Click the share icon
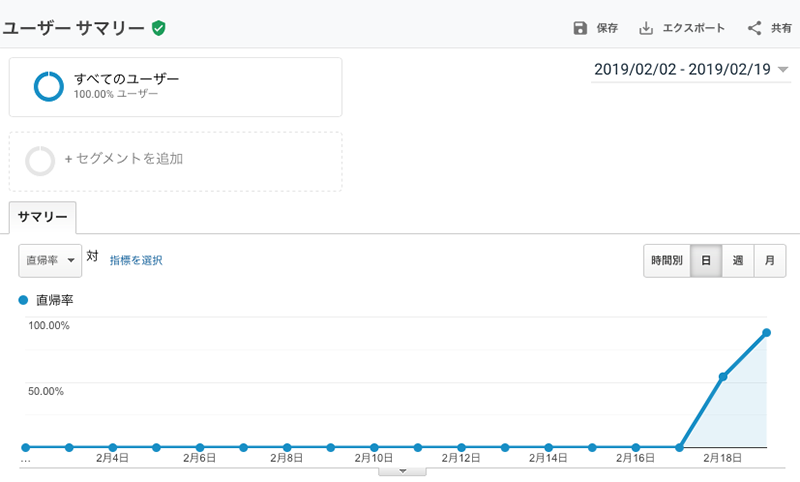 755,28
